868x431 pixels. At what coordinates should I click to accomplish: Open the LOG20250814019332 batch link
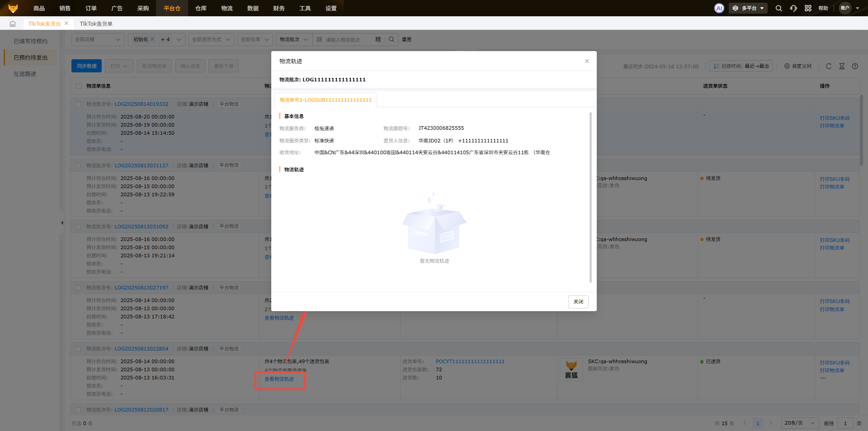[x=142, y=104]
